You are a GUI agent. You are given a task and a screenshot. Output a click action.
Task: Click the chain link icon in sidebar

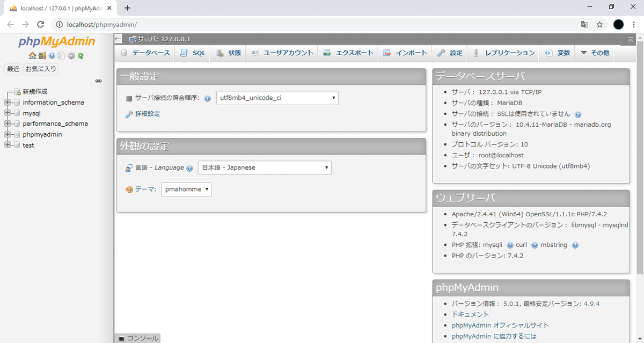coord(99,81)
